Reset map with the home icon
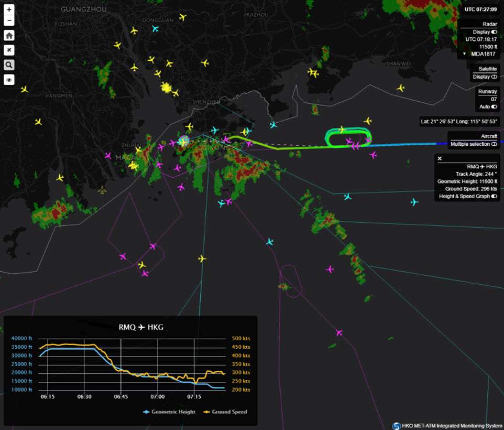The image size is (504, 430). pos(9,36)
